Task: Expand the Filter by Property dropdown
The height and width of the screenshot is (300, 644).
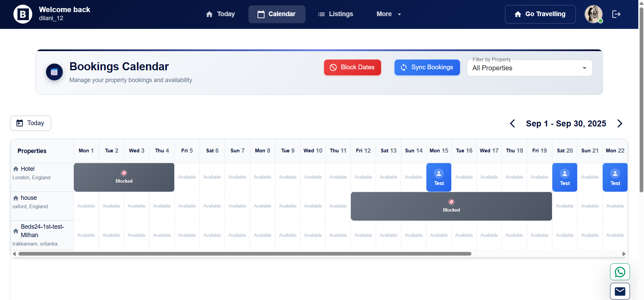Action: pyautogui.click(x=529, y=68)
